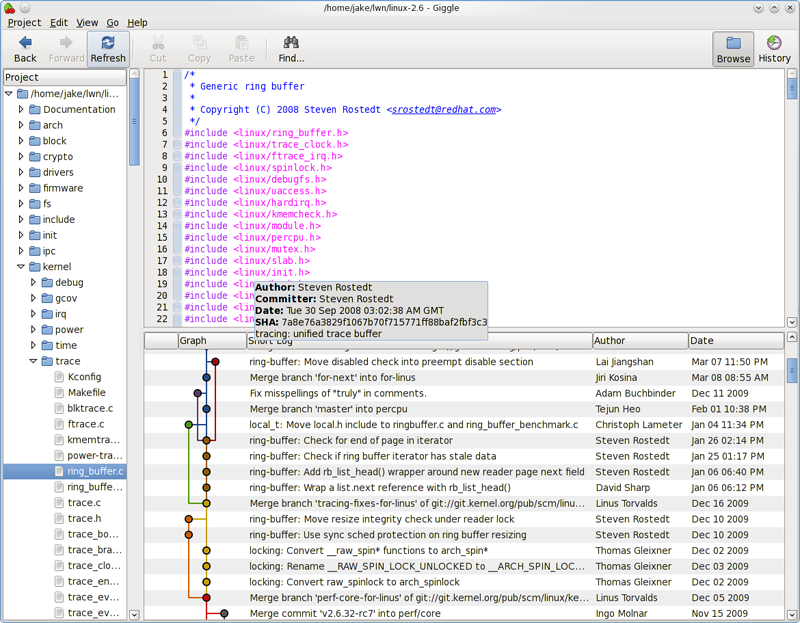Viewport: 800px width, 623px height.
Task: Click the purple commit node in graph
Action: (x=197, y=393)
